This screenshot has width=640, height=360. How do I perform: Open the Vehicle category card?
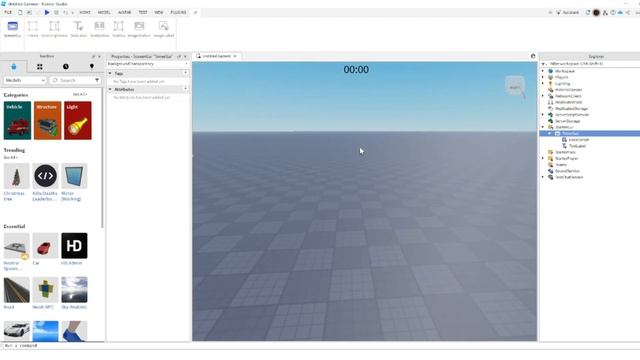(x=17, y=120)
